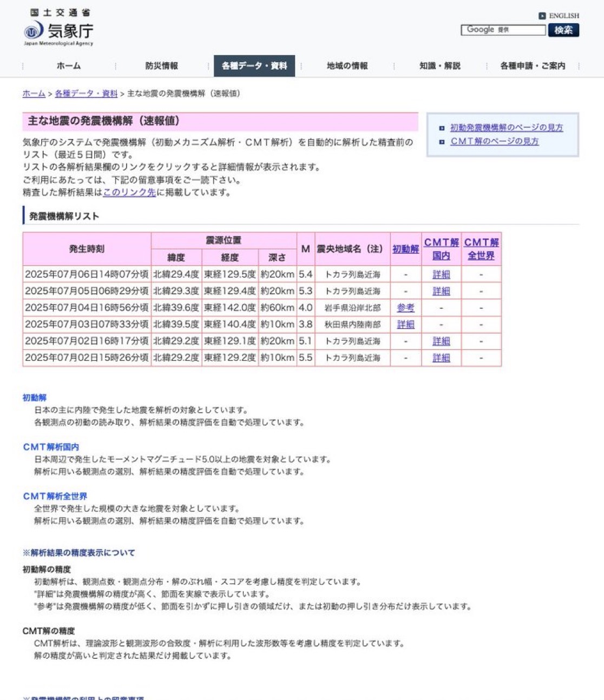Click the 約60km depth cell

pos(277,308)
